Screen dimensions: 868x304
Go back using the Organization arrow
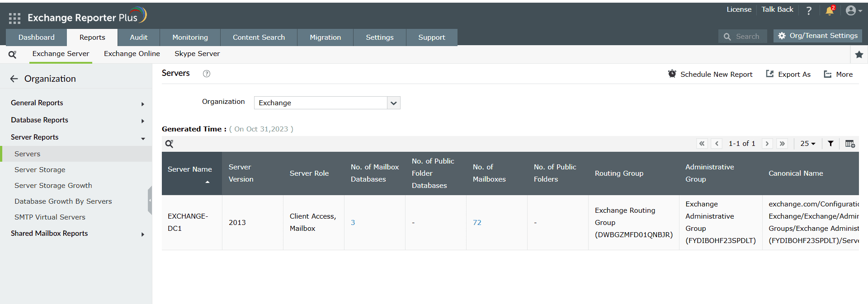[14, 79]
